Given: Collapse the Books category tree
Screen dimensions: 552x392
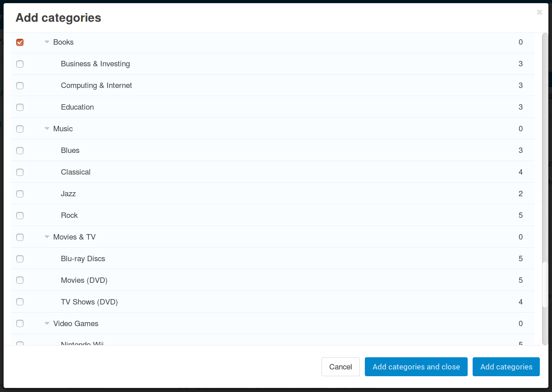Looking at the screenshot, I should pos(47,42).
